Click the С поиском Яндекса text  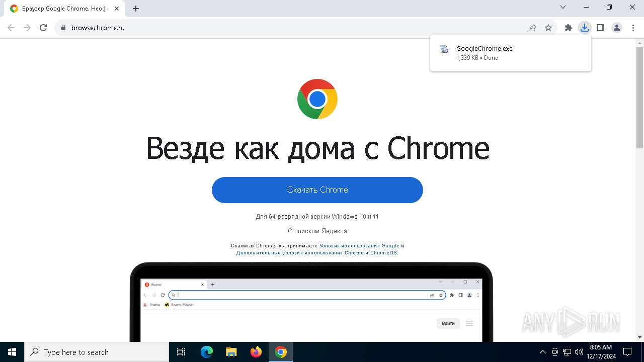(x=317, y=231)
